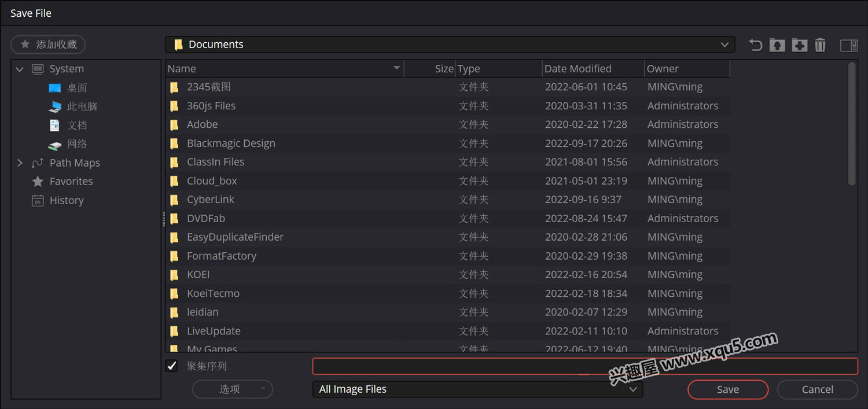Screen dimensions: 868x409
Task: Open the All Image Files type dropdown
Action: click(632, 389)
